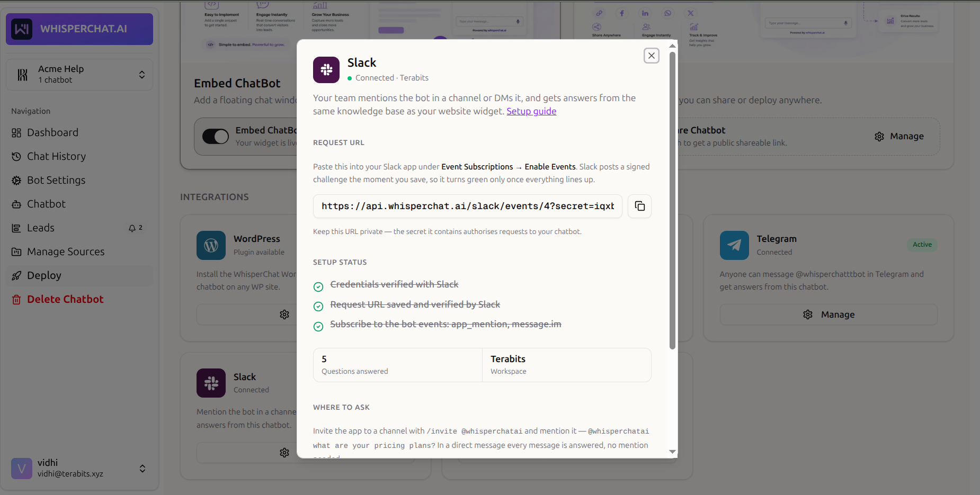Click the Embed ChatBot heading

237,83
